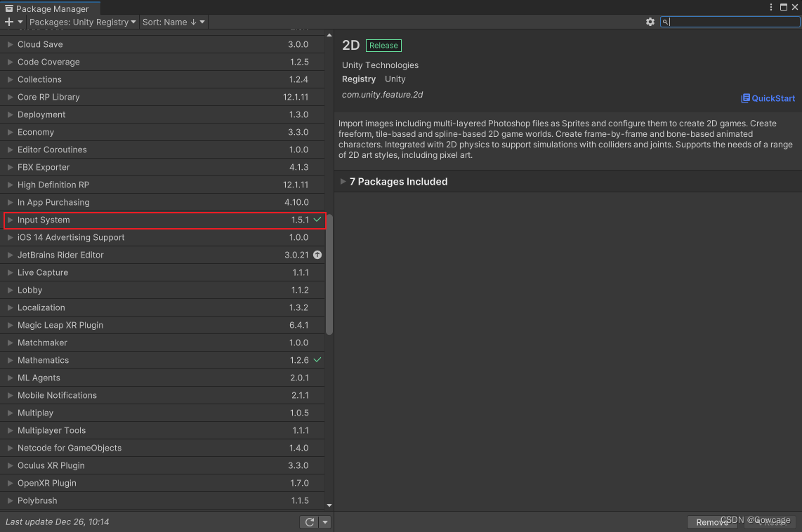Screen dimensions: 802x532
Task: Click the Release tag badge
Action: 383,46
